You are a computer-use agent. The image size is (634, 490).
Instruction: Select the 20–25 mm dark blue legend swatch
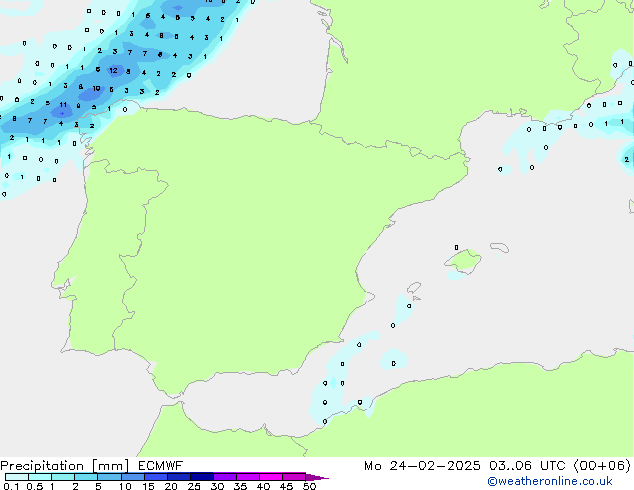178,477
